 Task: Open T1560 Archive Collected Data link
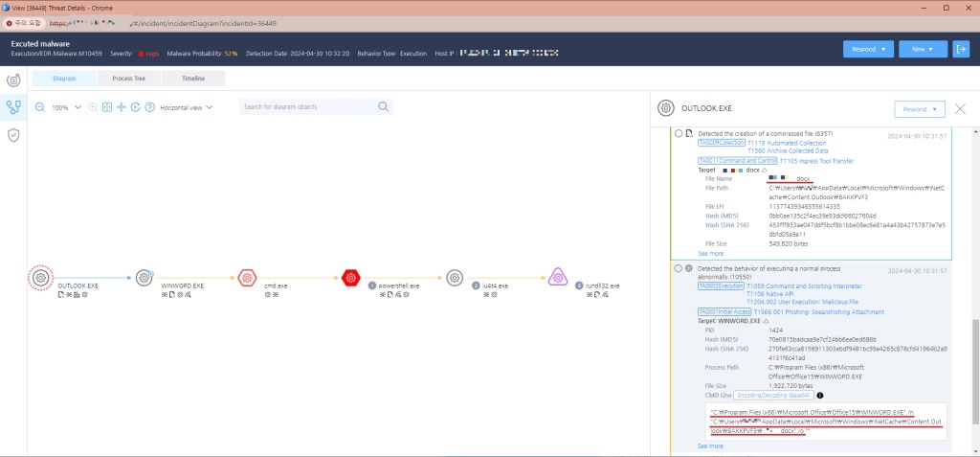click(x=788, y=150)
